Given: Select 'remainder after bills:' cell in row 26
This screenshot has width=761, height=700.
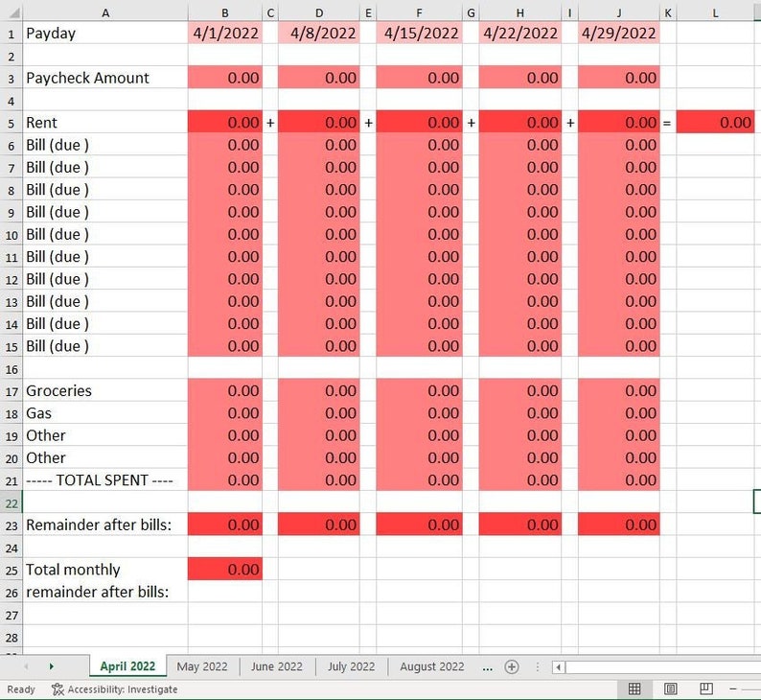Looking at the screenshot, I should click(x=105, y=592).
